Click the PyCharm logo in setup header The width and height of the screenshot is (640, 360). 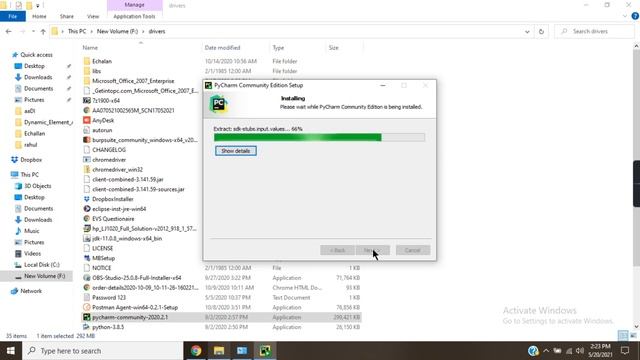(x=218, y=104)
